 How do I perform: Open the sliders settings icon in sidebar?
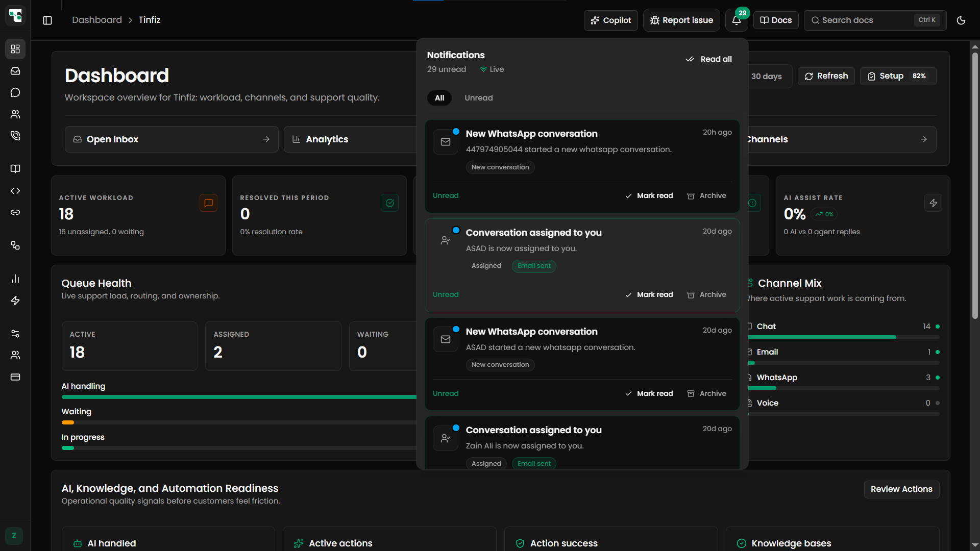[15, 334]
